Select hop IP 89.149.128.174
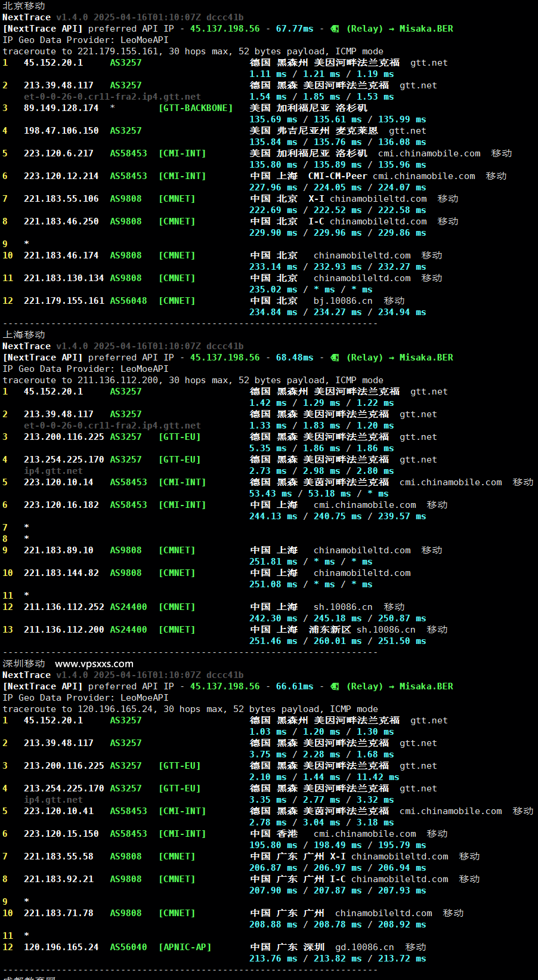Viewport: 538px width, 980px height. click(61, 108)
